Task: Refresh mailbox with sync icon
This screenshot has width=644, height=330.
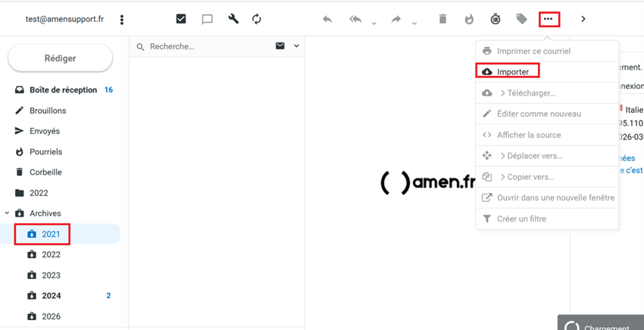Action: coord(257,19)
